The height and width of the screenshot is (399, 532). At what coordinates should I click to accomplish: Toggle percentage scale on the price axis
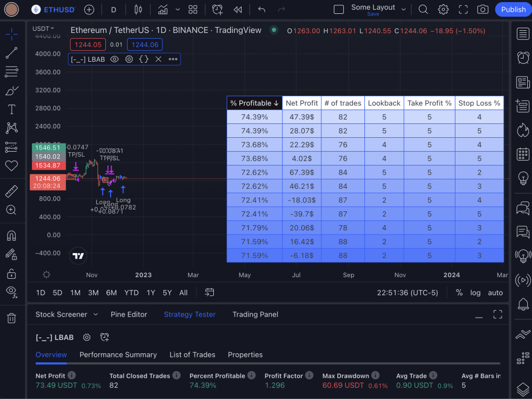[x=459, y=292]
